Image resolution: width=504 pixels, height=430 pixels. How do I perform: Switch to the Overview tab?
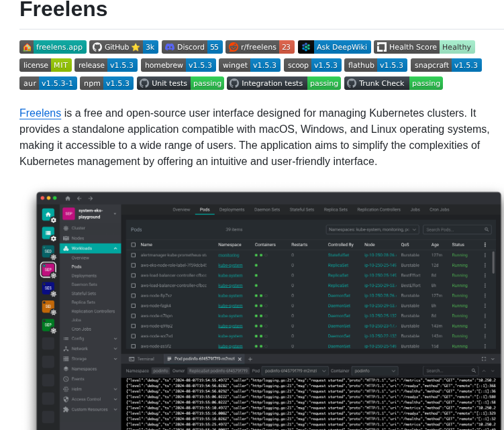point(181,209)
